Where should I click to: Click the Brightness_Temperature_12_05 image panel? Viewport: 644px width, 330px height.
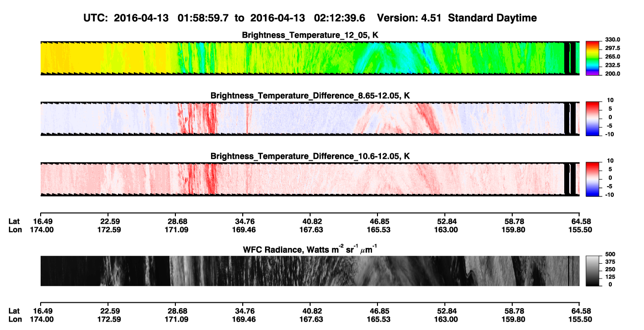coord(310,58)
